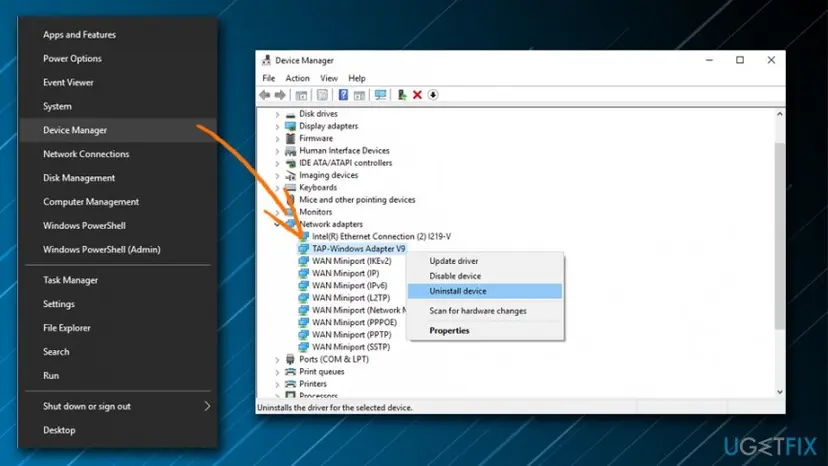The image size is (828, 466).
Task: Maximize the Device Manager window
Action: click(x=740, y=60)
